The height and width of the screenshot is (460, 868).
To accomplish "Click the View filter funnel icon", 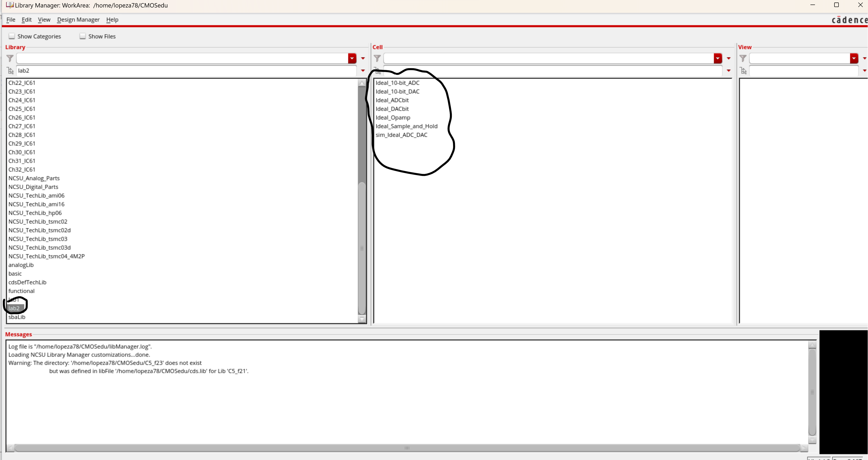I will [743, 58].
